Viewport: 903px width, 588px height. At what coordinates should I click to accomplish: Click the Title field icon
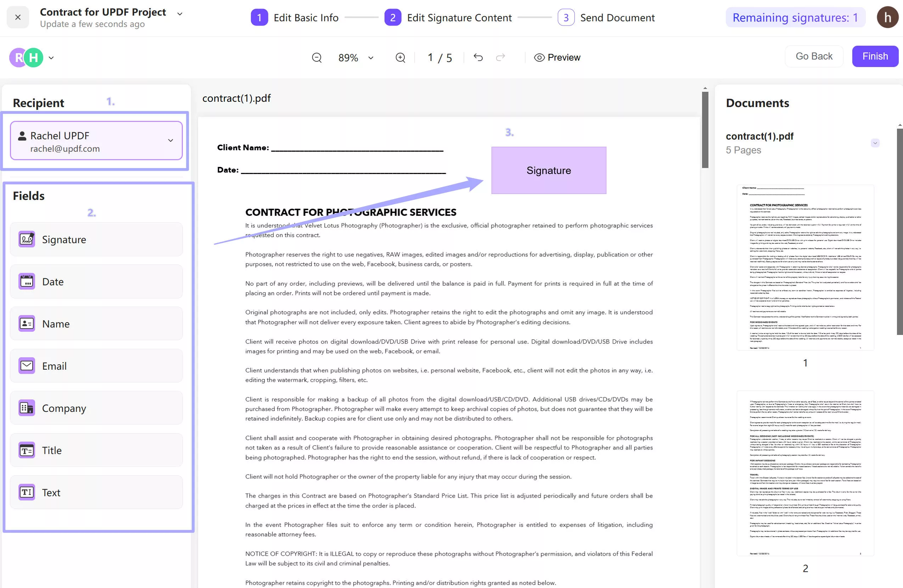click(x=27, y=450)
